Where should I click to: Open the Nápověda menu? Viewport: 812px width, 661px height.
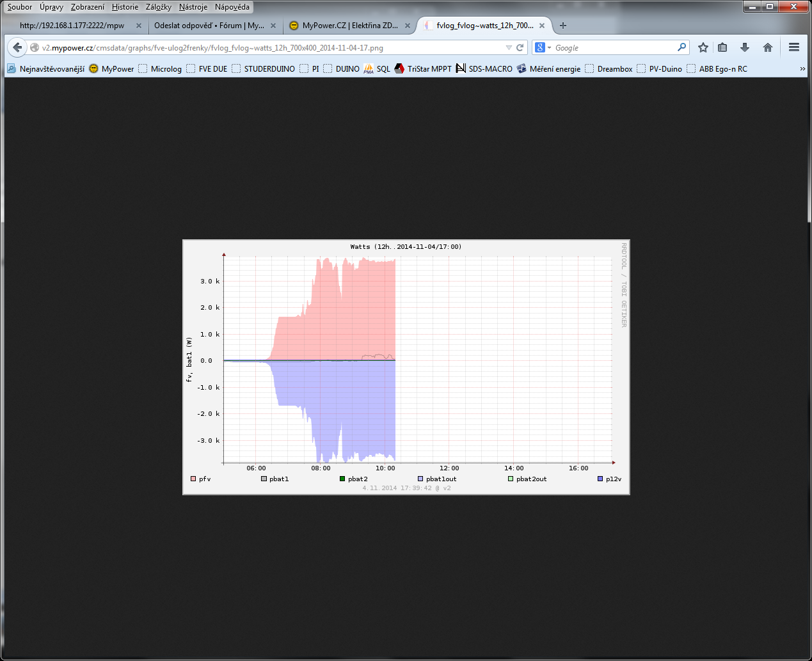point(232,7)
